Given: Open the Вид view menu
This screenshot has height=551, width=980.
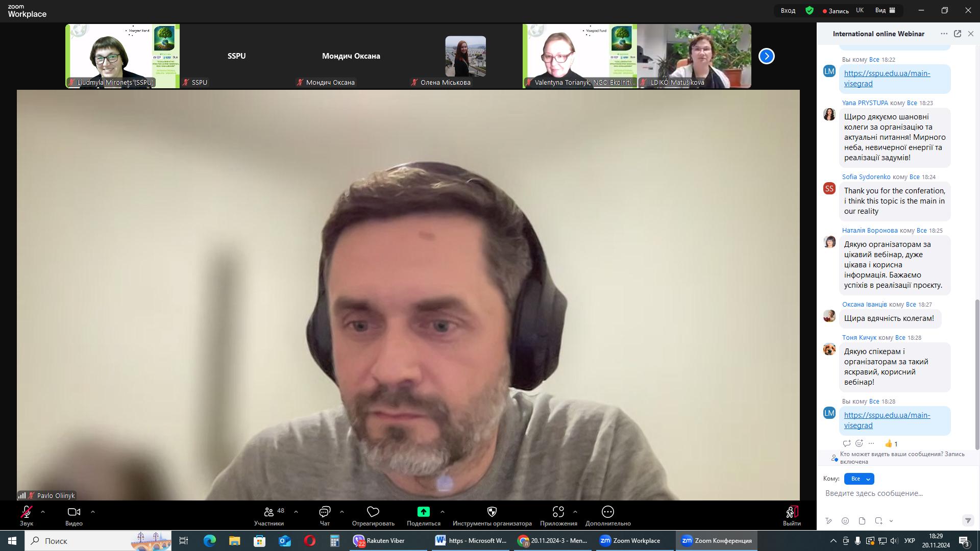Looking at the screenshot, I should coord(886,10).
